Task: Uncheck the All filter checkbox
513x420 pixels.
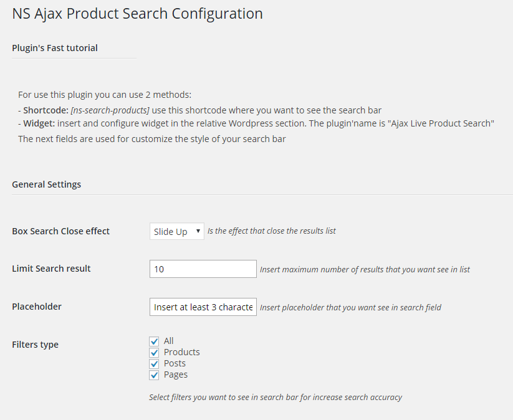Action: (x=154, y=341)
